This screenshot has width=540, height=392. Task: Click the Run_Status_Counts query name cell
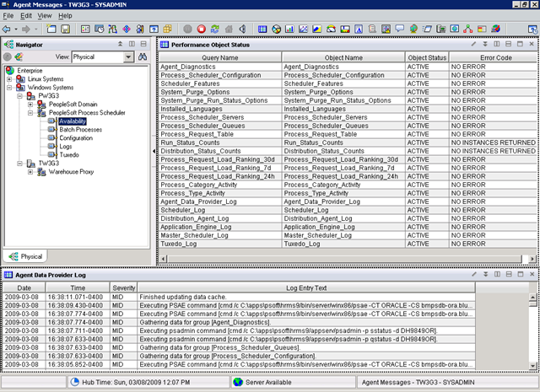pos(220,142)
